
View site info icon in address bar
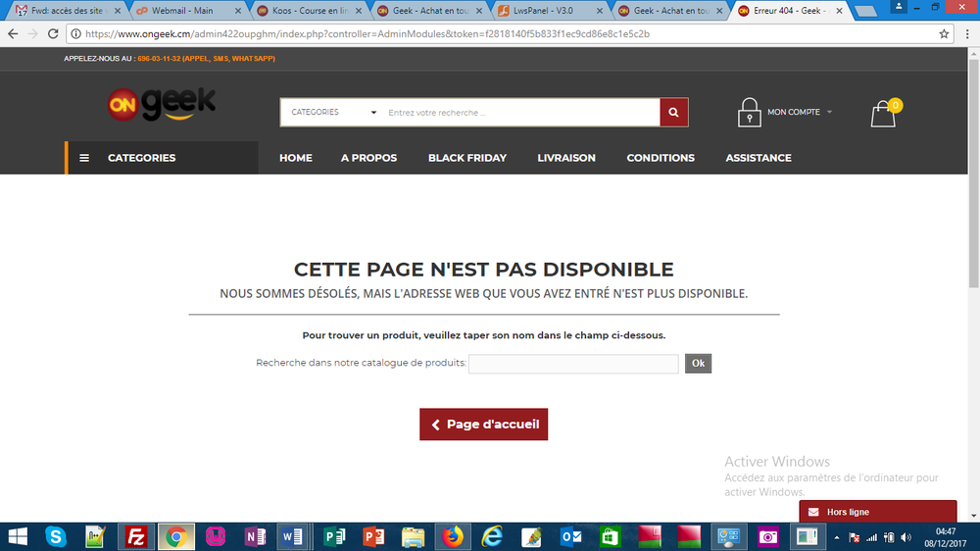(x=75, y=34)
